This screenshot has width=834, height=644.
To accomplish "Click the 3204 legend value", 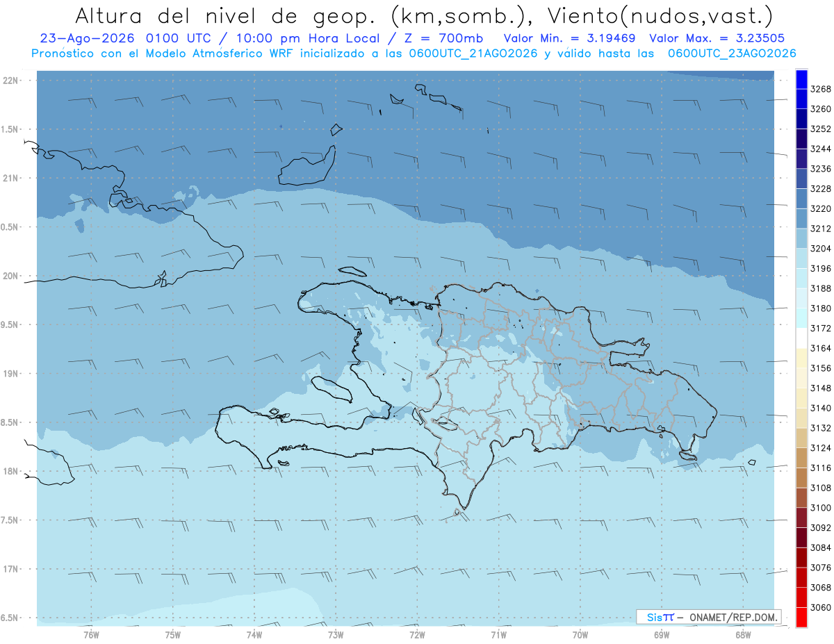I will (821, 249).
